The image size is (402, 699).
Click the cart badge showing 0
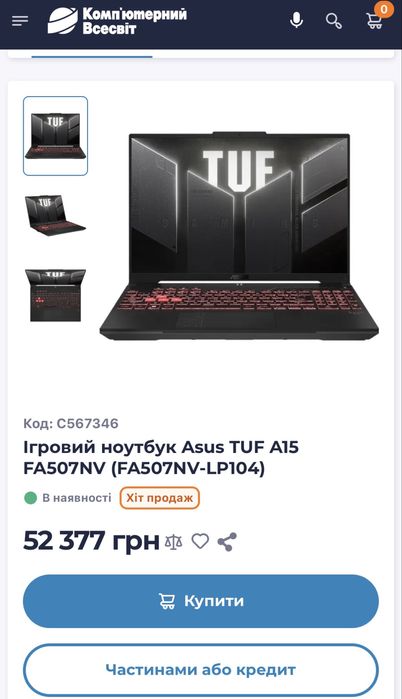[x=384, y=9]
